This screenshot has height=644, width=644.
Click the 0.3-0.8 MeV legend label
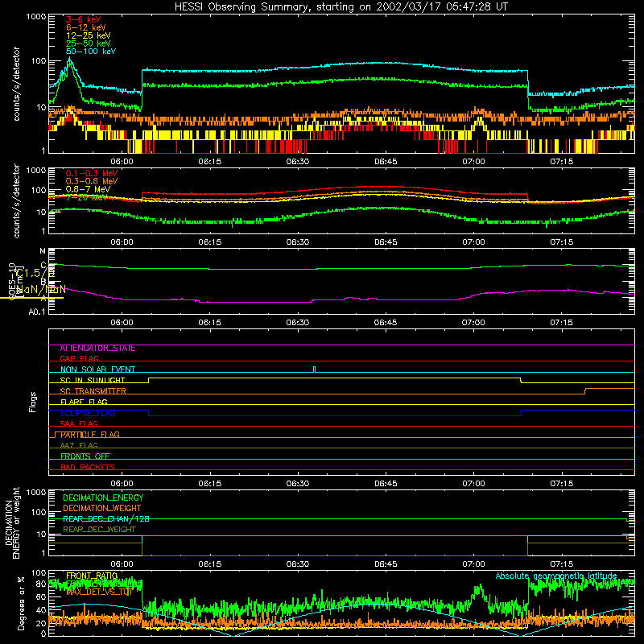(92, 181)
